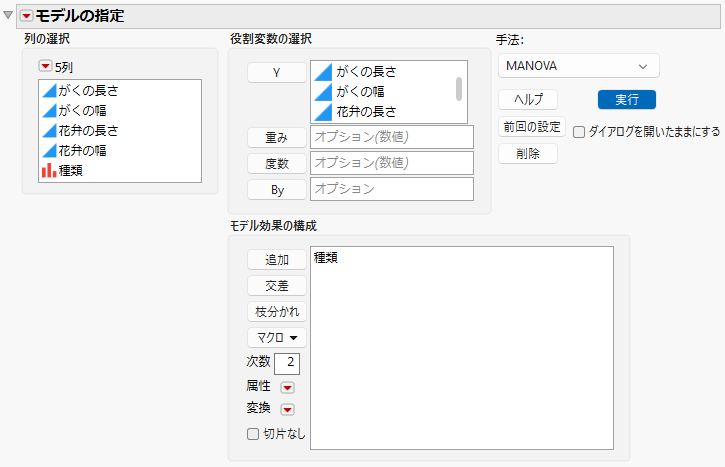The image size is (725, 467).
Task: Click the 度数 optional numeric field
Action: tap(392, 163)
